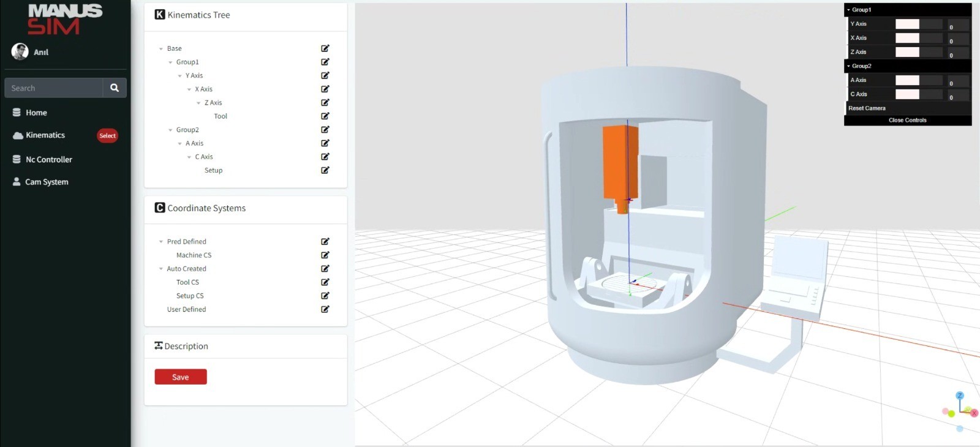The width and height of the screenshot is (980, 447).
Task: Collapse the Group1 tree node
Action: click(171, 62)
